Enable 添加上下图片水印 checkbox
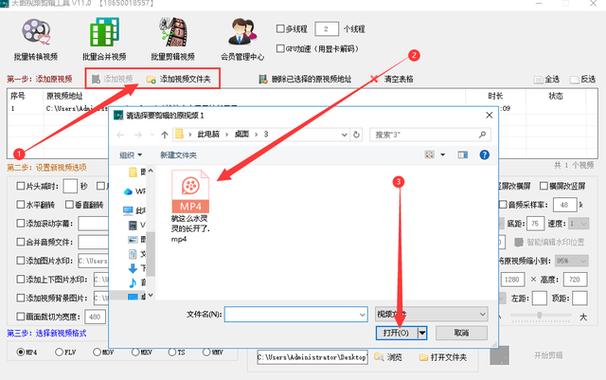The height and width of the screenshot is (380, 606). tap(20, 279)
